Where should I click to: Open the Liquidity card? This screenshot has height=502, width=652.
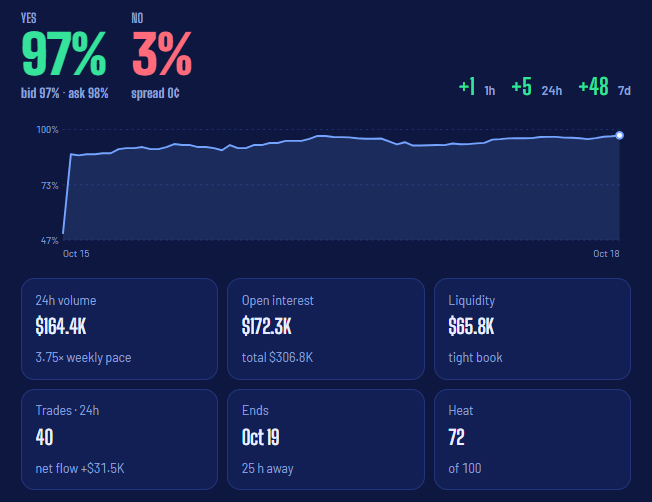tap(532, 329)
